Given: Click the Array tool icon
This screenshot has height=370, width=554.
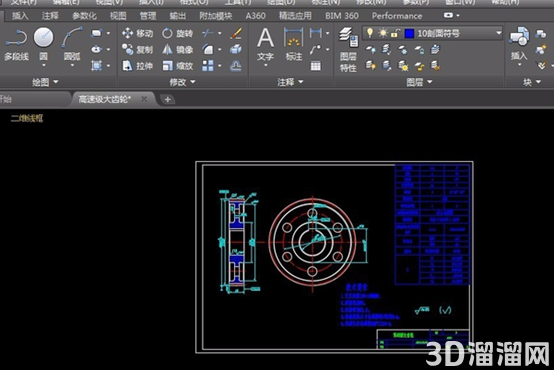Looking at the screenshot, I should tap(208, 66).
